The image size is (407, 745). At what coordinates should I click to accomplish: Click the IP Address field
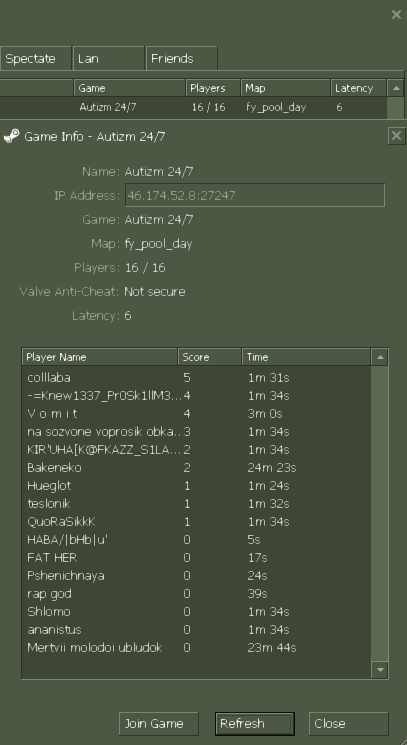(255, 195)
